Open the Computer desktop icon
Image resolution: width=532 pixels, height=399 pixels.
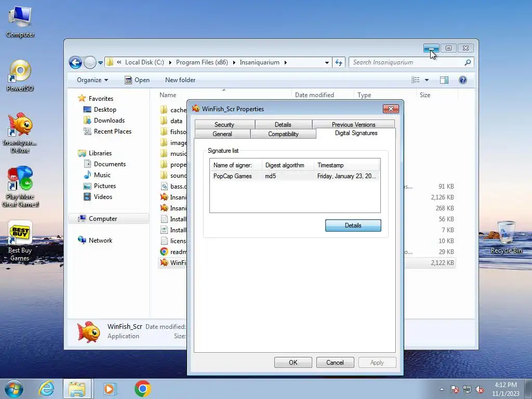pos(20,21)
